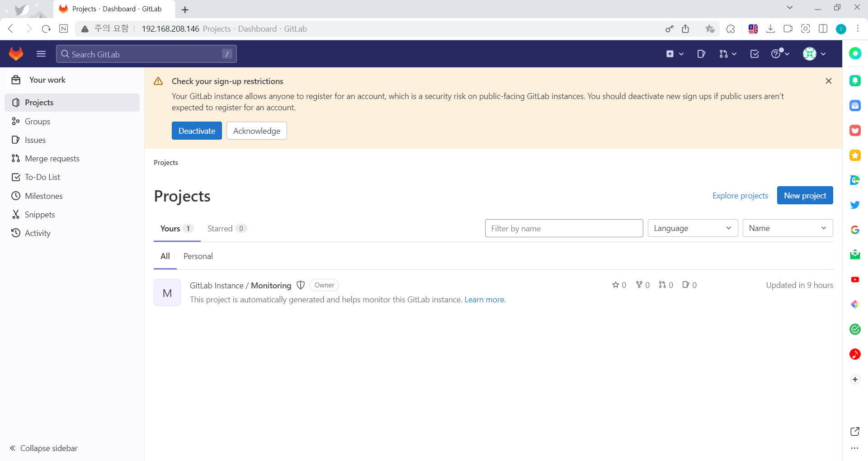Open the create new item plus dropdown
Image resolution: width=868 pixels, height=461 pixels.
tap(675, 53)
